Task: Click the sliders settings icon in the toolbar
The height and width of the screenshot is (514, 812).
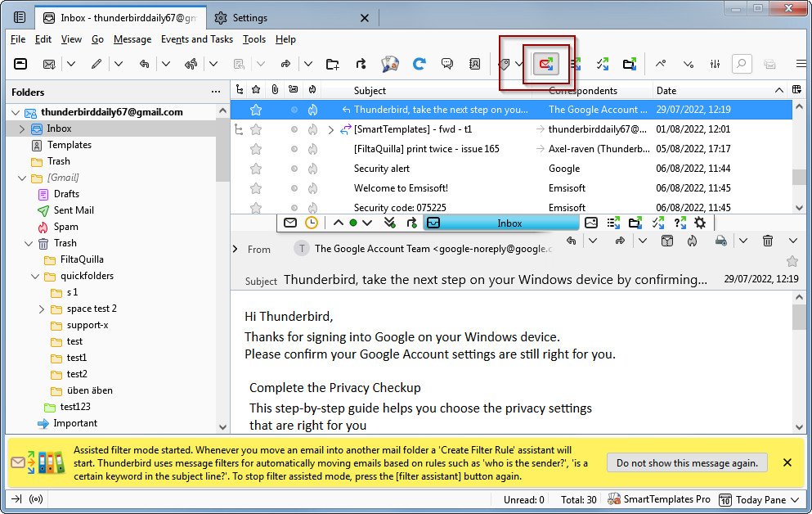Action: 716,64
